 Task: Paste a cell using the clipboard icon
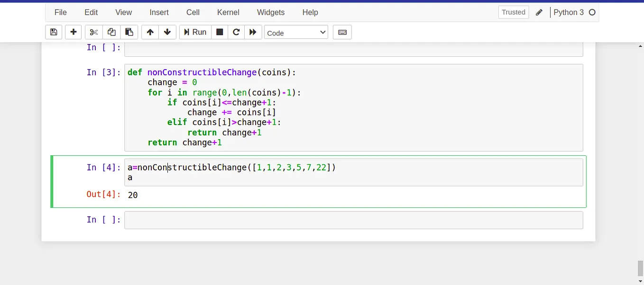coord(129,32)
